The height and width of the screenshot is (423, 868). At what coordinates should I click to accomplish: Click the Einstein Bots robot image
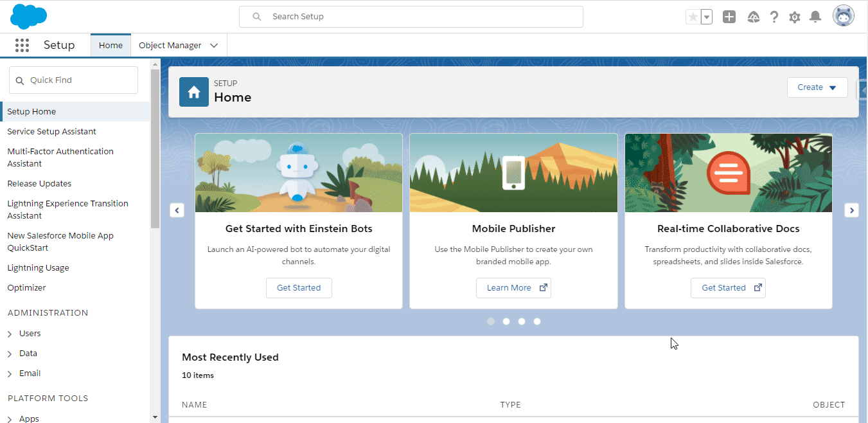(299, 173)
